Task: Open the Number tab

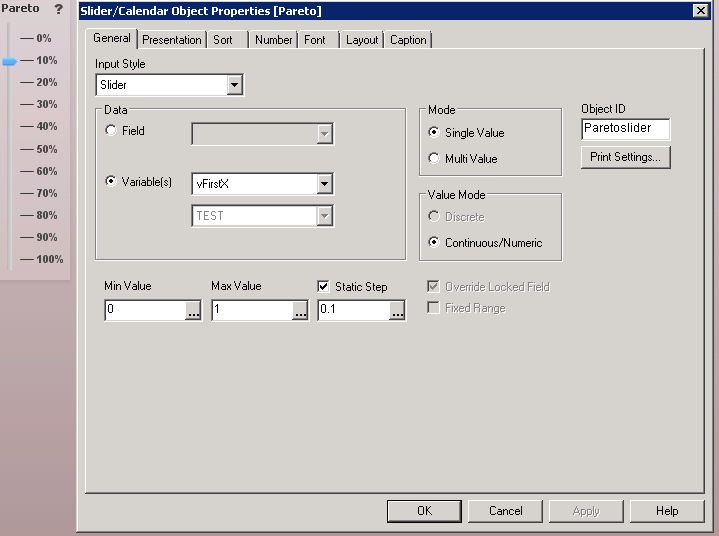Action: (273, 40)
